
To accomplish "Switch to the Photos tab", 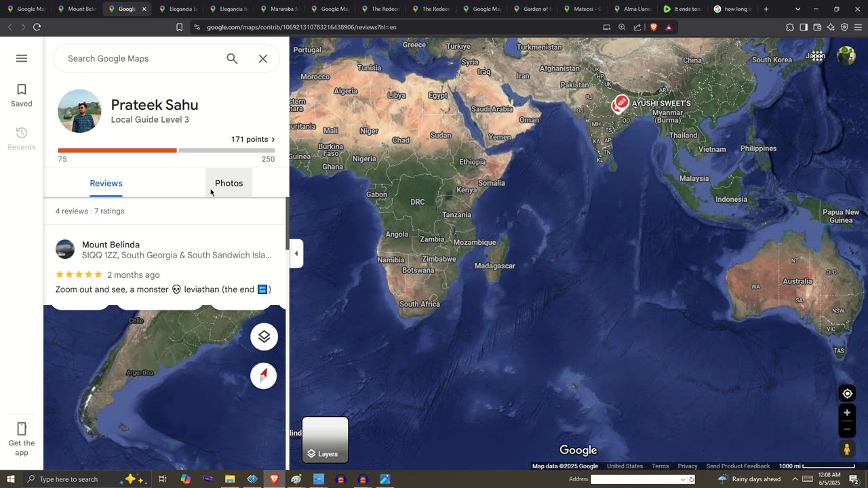I will coord(229,183).
